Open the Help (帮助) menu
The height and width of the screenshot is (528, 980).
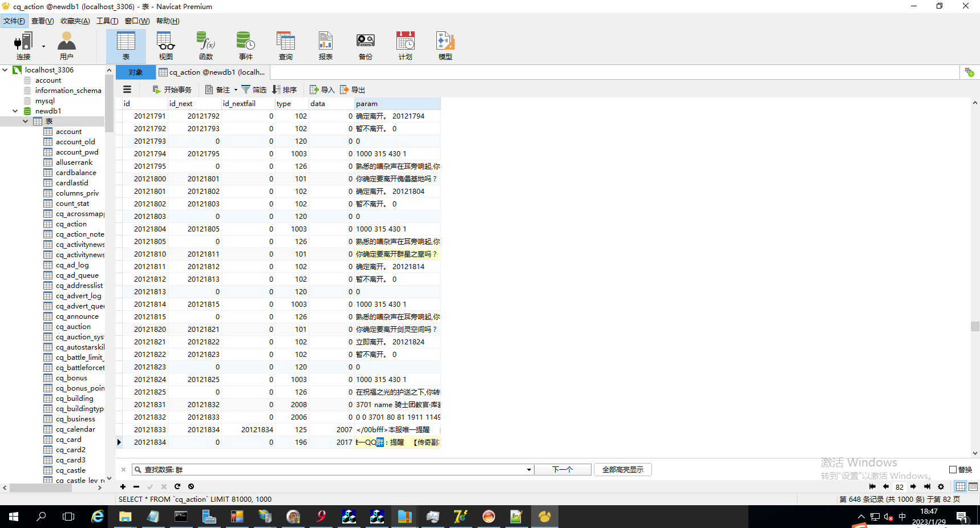(168, 21)
